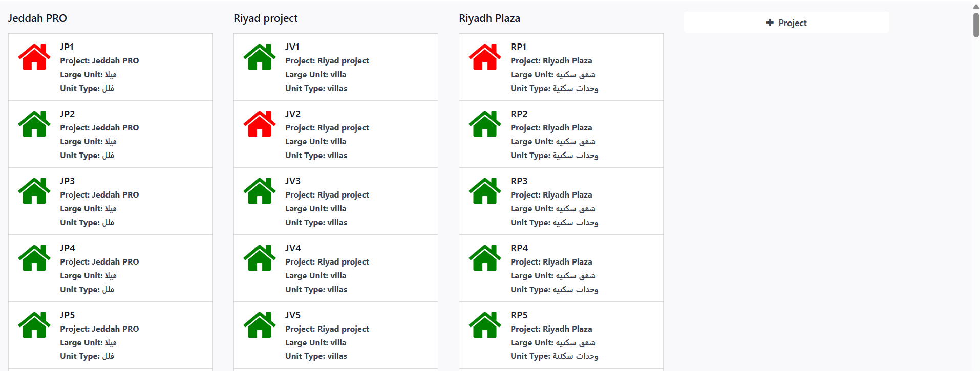980x371 pixels.
Task: Open the JV5 unit title
Action: pyautogui.click(x=293, y=315)
